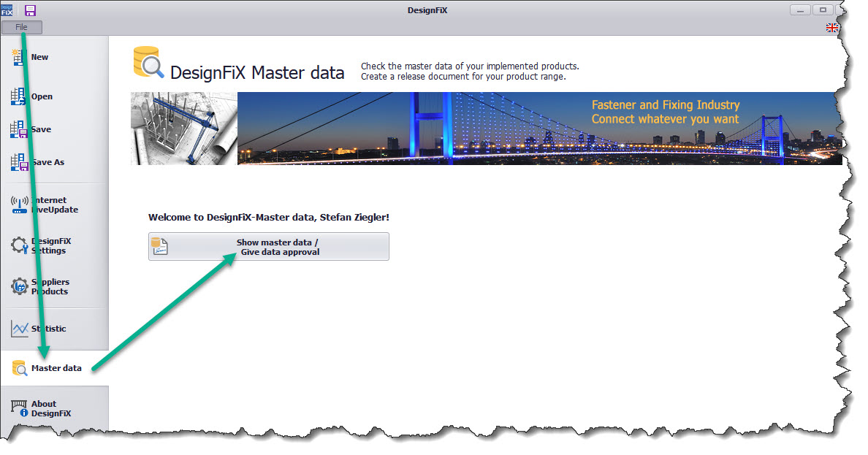
Task: Choose the New menu entry
Action: 39,57
